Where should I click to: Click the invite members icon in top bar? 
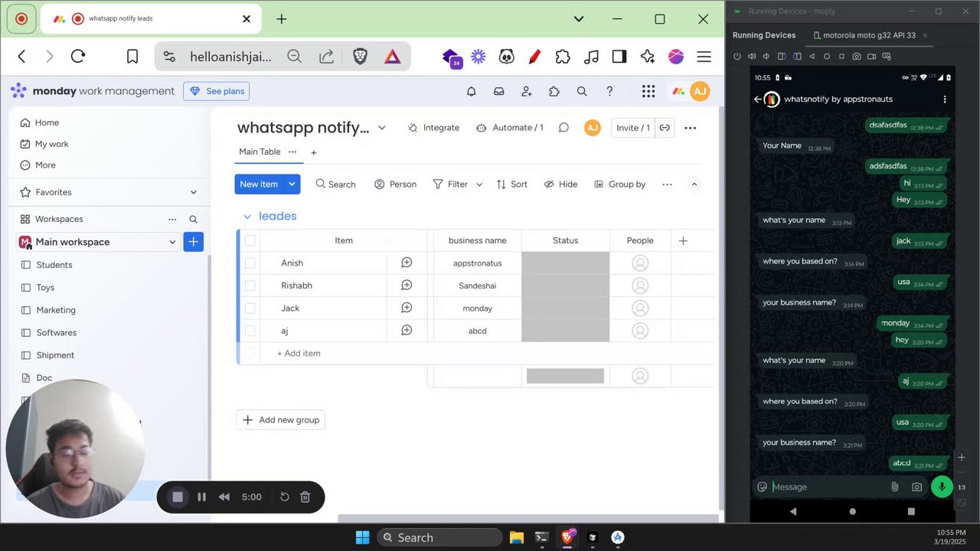click(527, 91)
